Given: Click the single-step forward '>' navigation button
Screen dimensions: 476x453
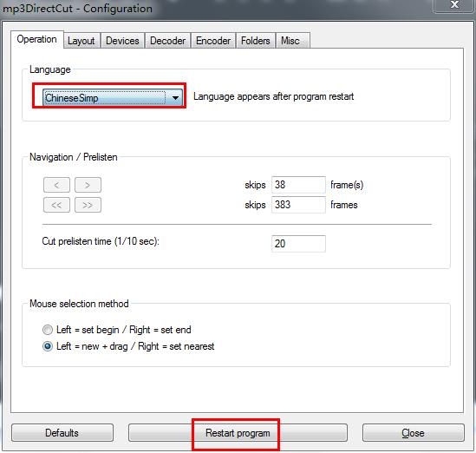Looking at the screenshot, I should coord(88,185).
